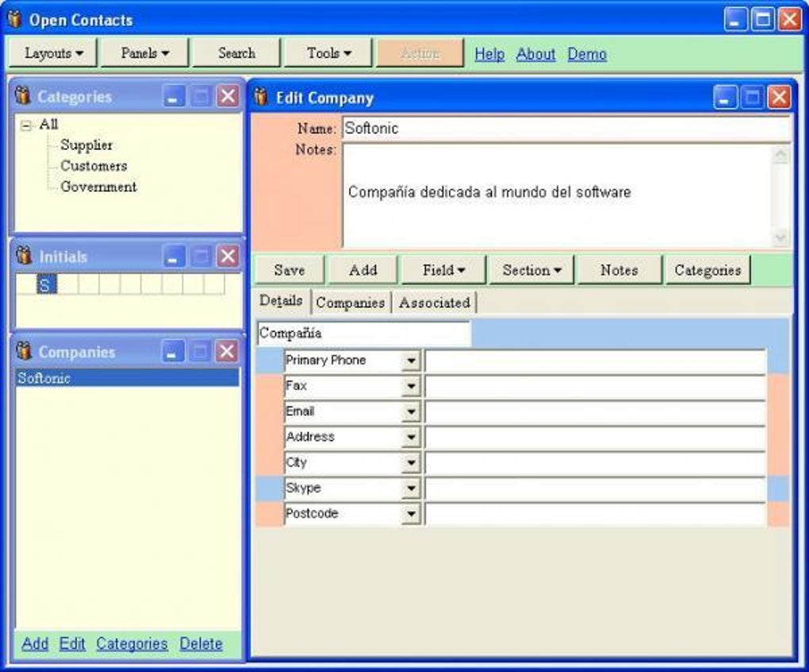Click the Save button
The width and height of the screenshot is (809, 672).
(289, 270)
